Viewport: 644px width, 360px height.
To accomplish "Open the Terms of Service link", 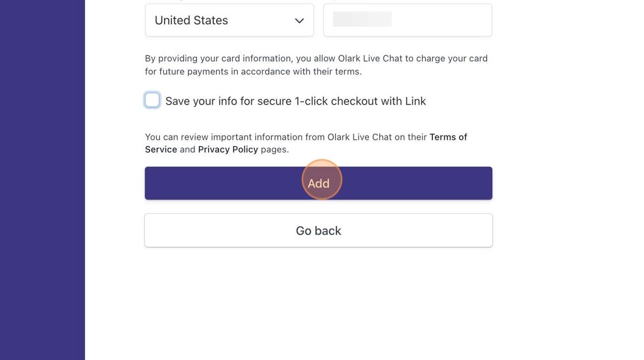I will point(448,137).
